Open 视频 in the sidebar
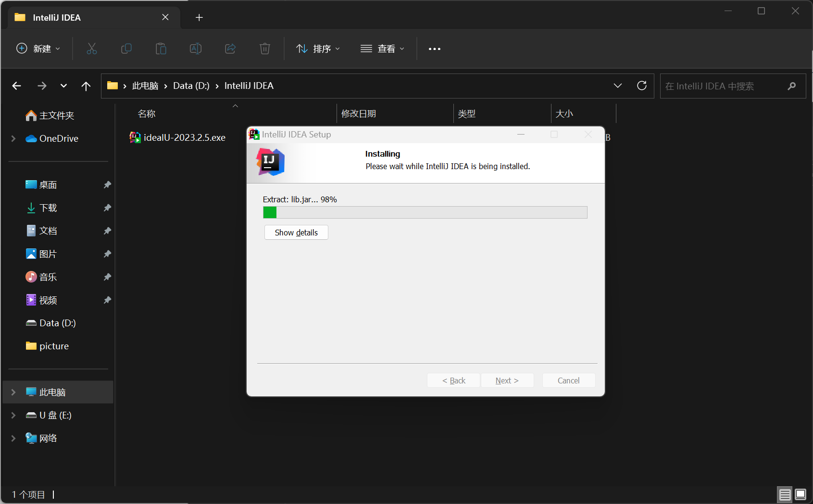Screen dimensions: 813x504 click(x=41, y=300)
